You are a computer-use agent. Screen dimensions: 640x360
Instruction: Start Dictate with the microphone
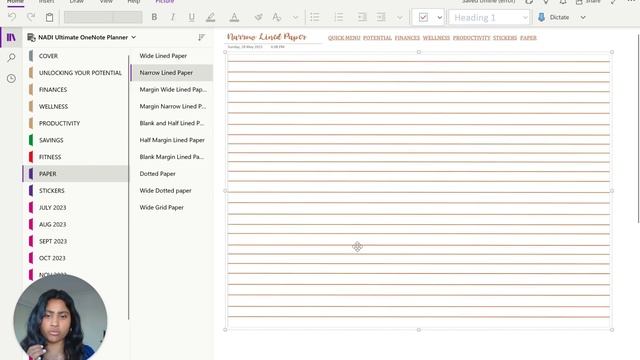click(x=553, y=17)
